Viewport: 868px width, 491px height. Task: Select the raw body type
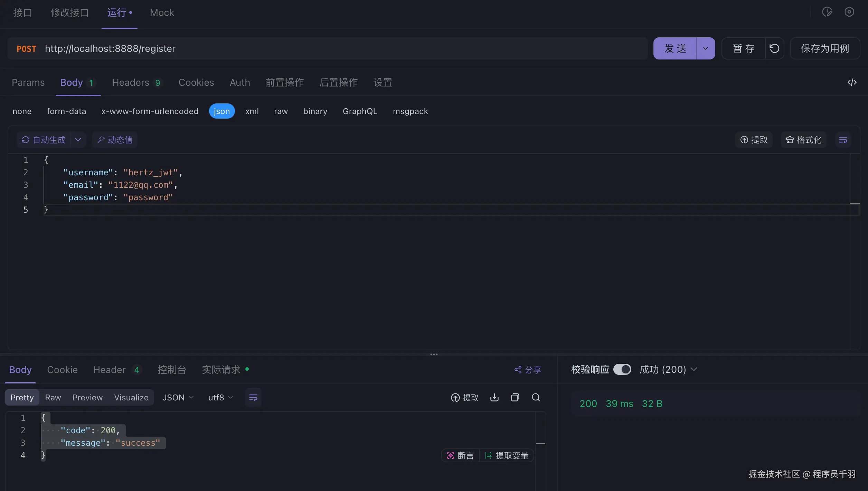(281, 111)
